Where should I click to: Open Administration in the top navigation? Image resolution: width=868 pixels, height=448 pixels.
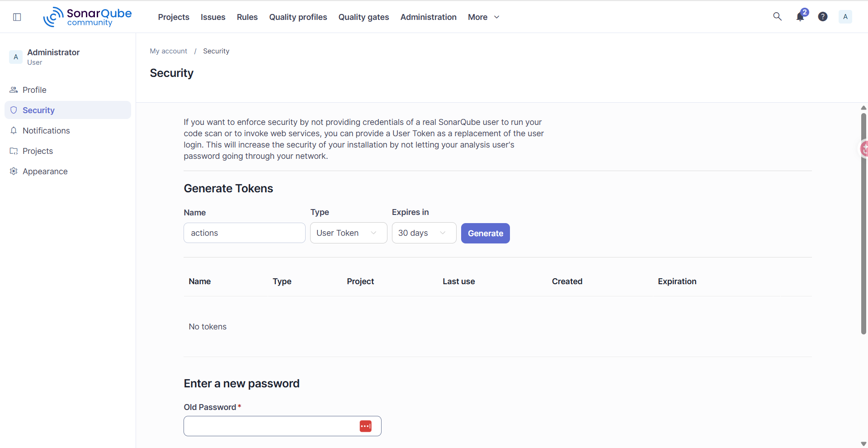429,17
